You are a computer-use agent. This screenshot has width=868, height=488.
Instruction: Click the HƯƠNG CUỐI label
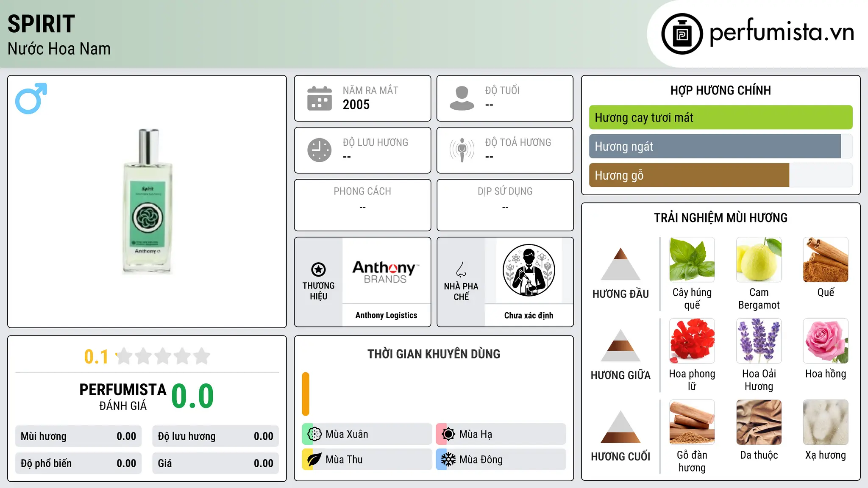620,457
